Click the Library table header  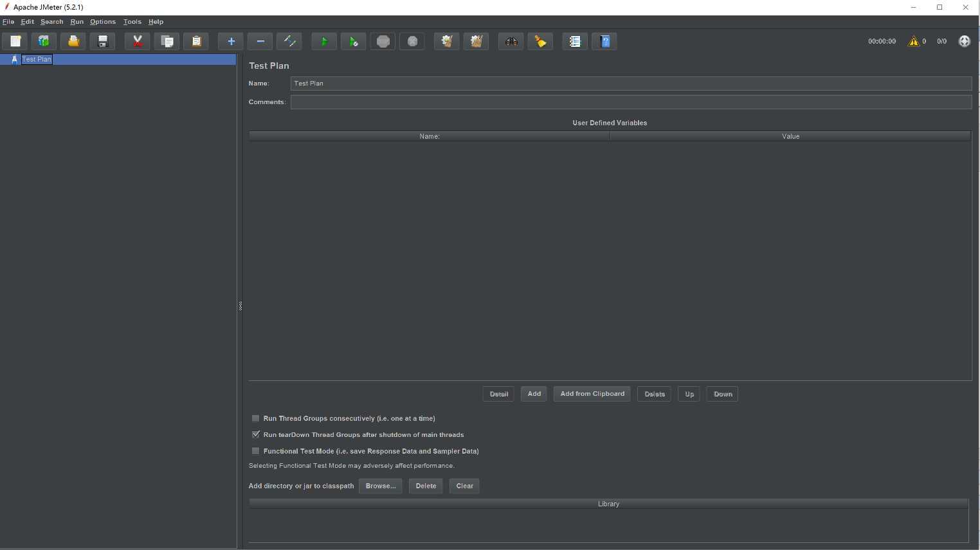point(608,504)
